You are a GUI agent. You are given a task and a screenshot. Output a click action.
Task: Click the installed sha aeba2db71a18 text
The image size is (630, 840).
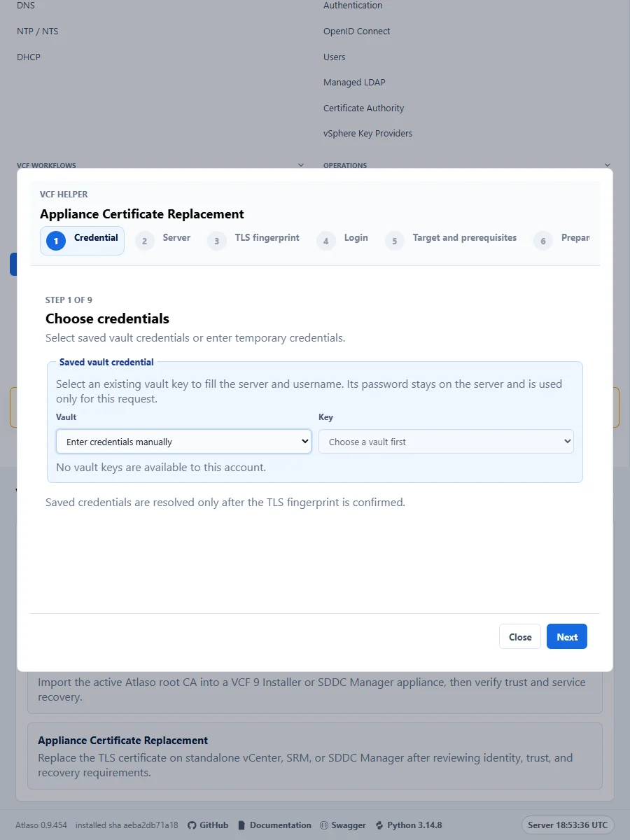coord(127,825)
